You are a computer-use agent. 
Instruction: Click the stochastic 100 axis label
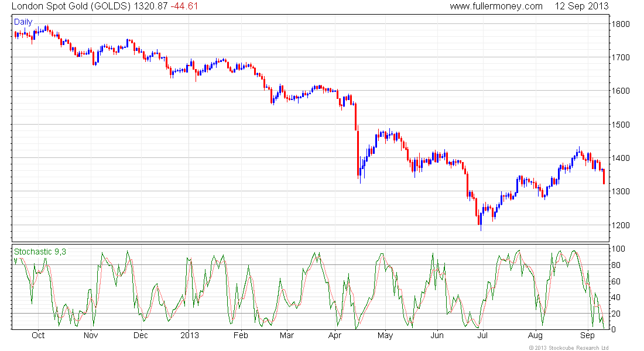pos(619,249)
